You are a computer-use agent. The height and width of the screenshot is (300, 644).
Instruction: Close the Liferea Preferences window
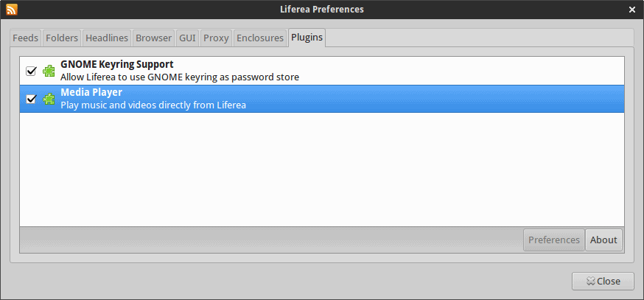point(632,10)
